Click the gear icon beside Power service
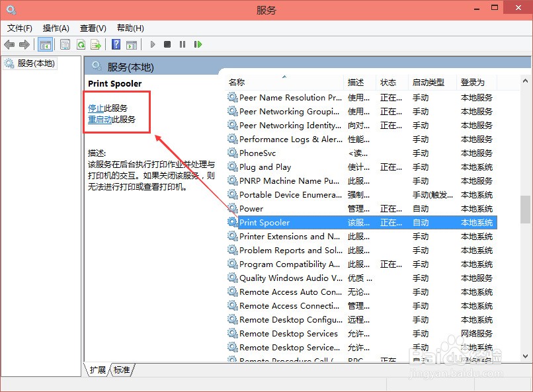533x392 pixels. pos(233,208)
